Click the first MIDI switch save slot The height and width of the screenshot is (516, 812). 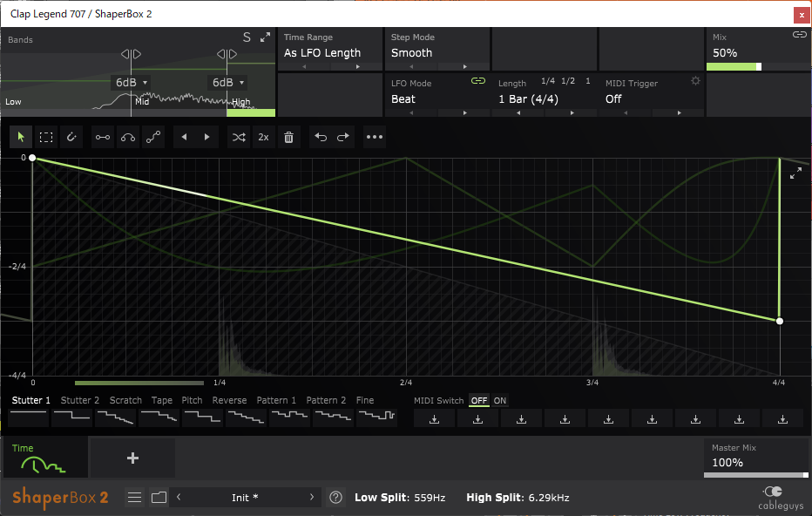(x=435, y=418)
